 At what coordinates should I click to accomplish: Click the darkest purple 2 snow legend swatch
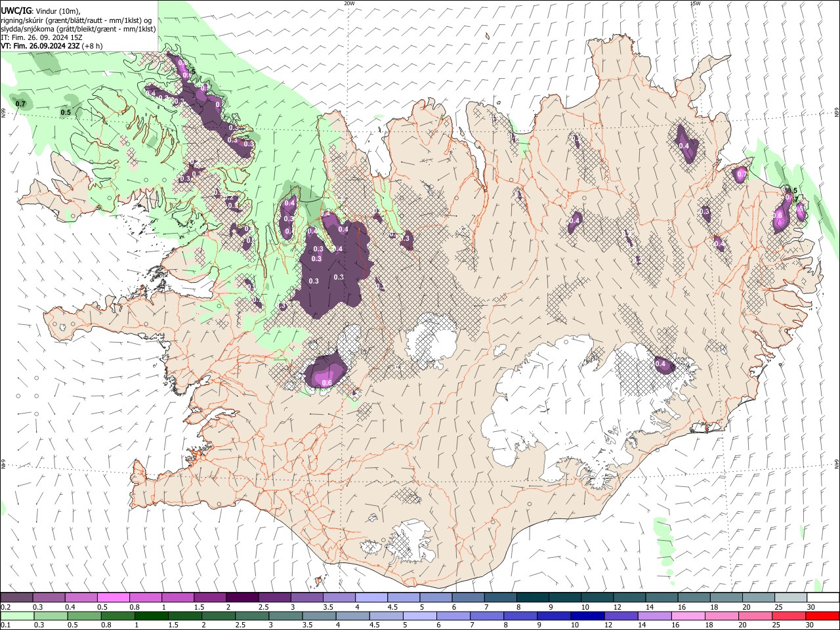(x=242, y=598)
